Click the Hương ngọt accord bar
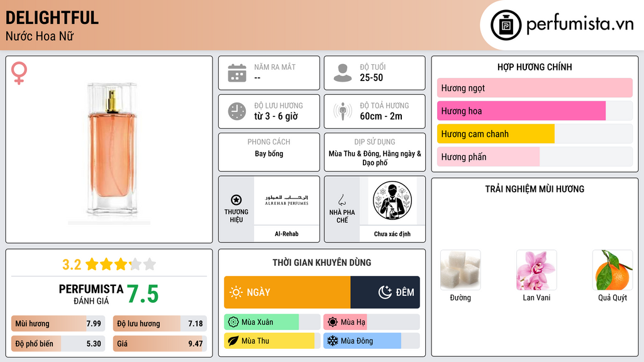644x362 pixels. pyautogui.click(x=535, y=88)
